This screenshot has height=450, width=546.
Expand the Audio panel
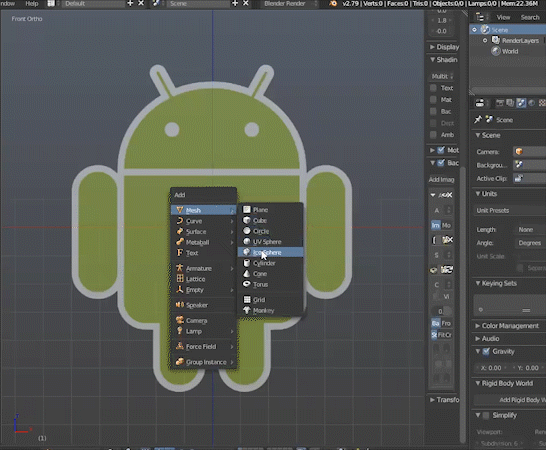(477, 339)
